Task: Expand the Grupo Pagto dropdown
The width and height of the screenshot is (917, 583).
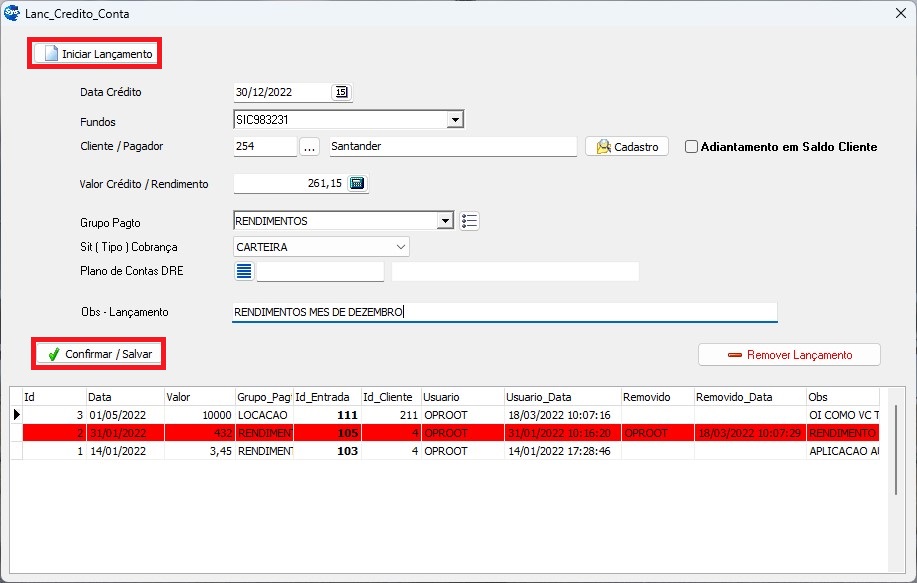Action: click(445, 221)
